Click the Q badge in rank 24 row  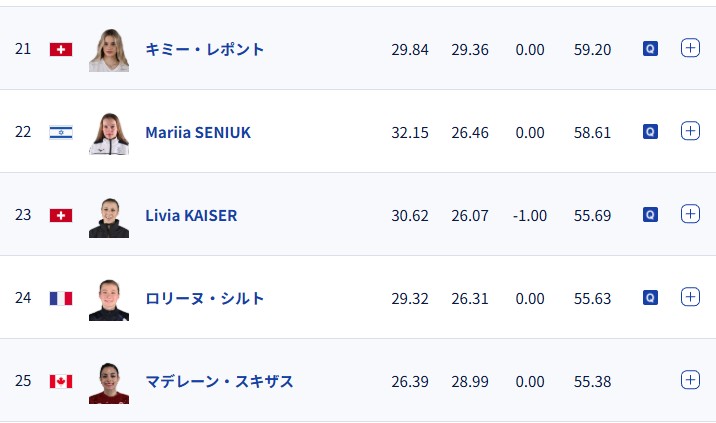(650, 297)
